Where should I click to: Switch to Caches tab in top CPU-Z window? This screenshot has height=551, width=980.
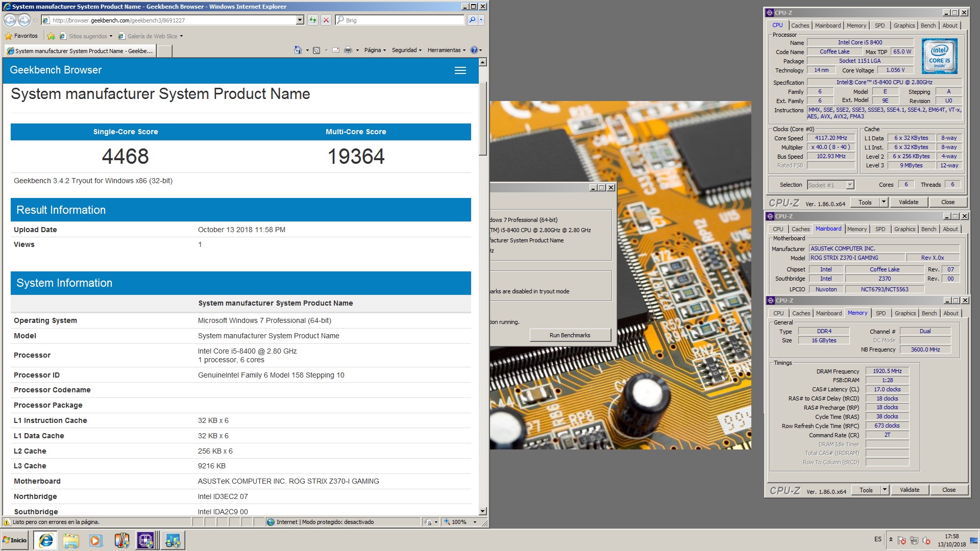800,26
